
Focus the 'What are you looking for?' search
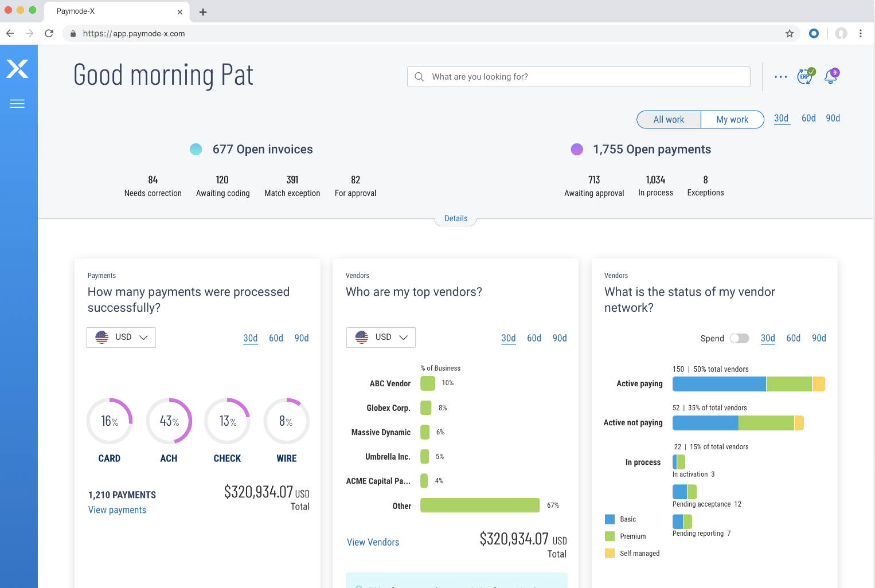tap(579, 77)
